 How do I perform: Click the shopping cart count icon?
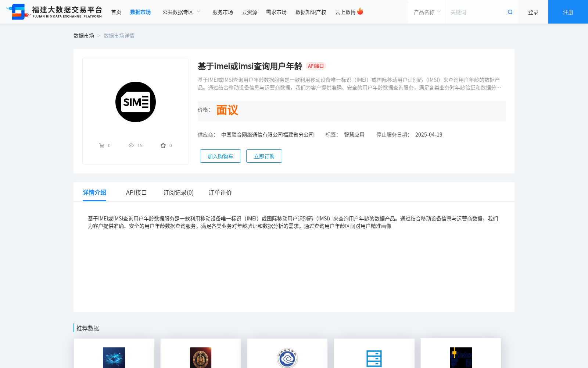[102, 145]
